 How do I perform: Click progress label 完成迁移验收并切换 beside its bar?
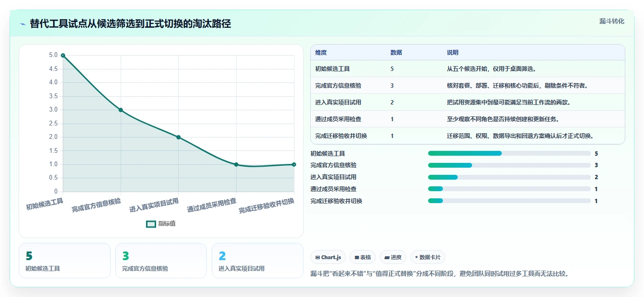(x=336, y=201)
